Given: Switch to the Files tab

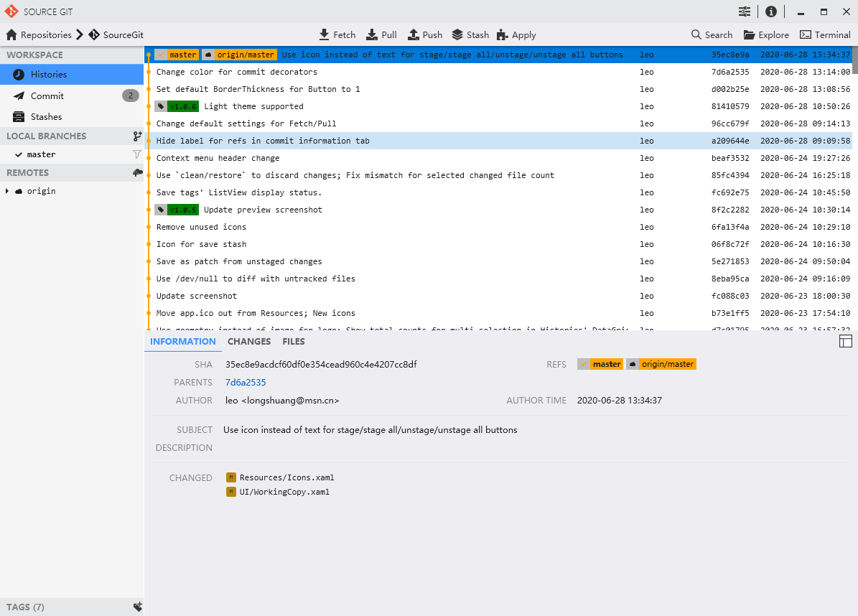Looking at the screenshot, I should tap(294, 342).
